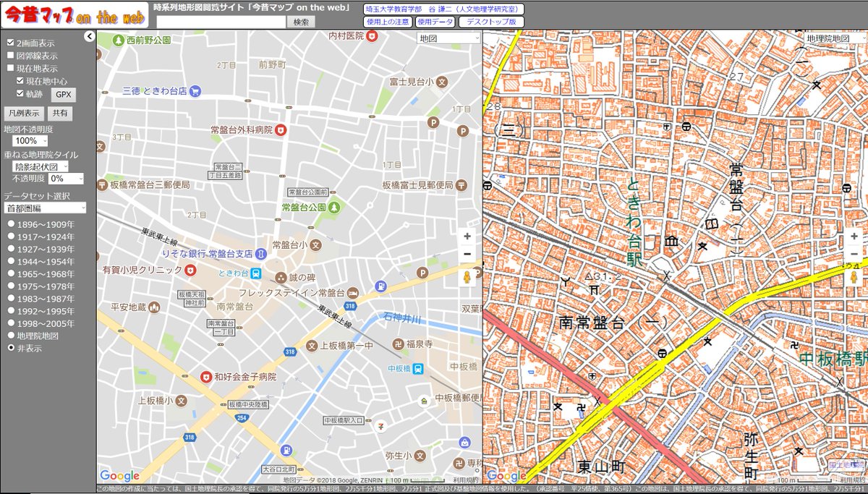Open the 首都圏編 dataset dropdown

[x=45, y=208]
